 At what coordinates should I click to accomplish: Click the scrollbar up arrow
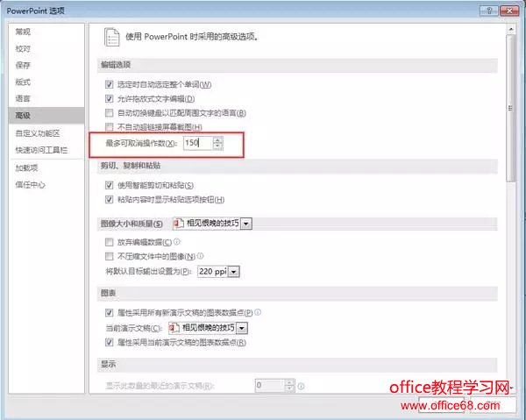510,30
